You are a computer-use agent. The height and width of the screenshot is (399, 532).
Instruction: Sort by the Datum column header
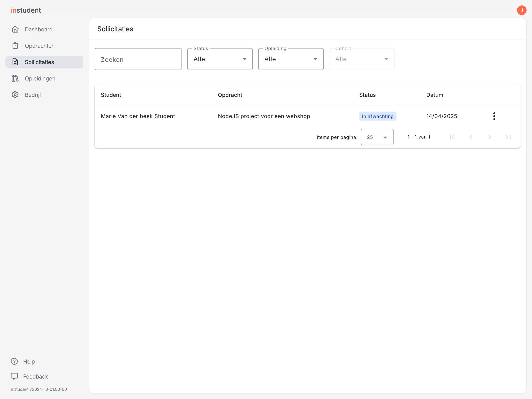click(435, 95)
